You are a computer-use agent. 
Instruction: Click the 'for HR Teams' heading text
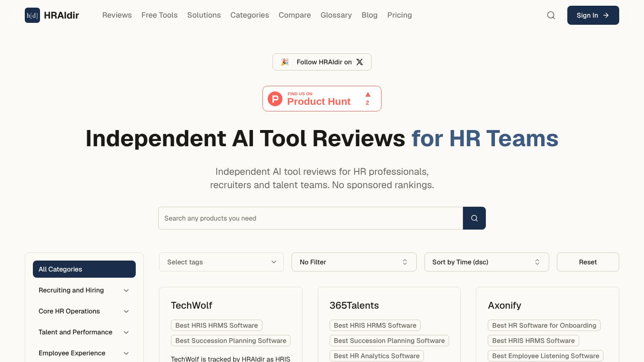pyautogui.click(x=485, y=139)
